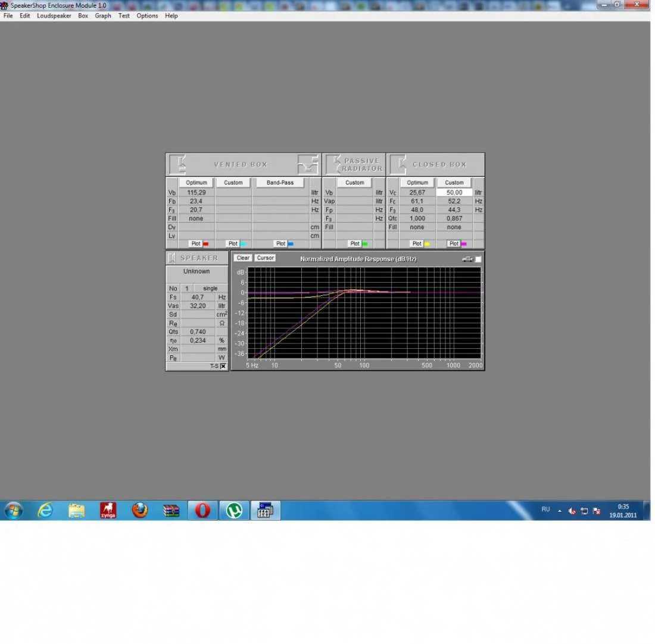Click the speaker icon in Speaker panel header
Screen dimensions: 655x644
click(172, 258)
